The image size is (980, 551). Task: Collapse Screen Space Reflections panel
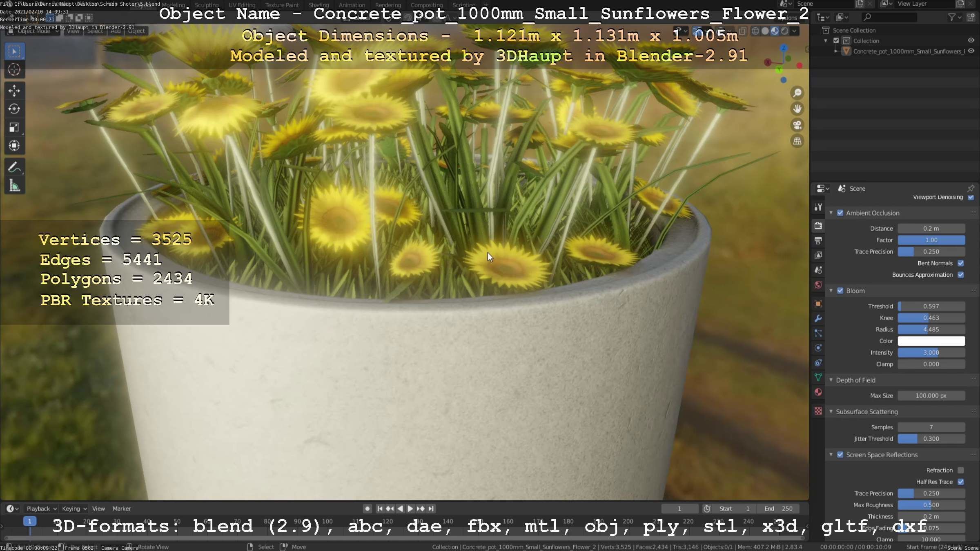[831, 455]
